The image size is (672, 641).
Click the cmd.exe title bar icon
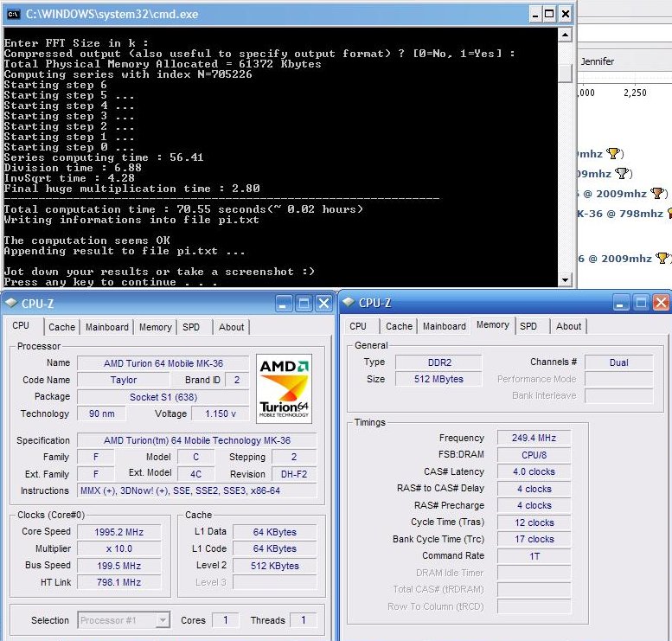click(x=13, y=14)
